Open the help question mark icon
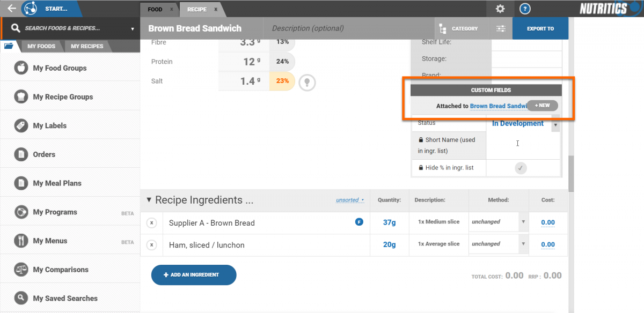Image resolution: width=644 pixels, height=313 pixels. pos(525,9)
